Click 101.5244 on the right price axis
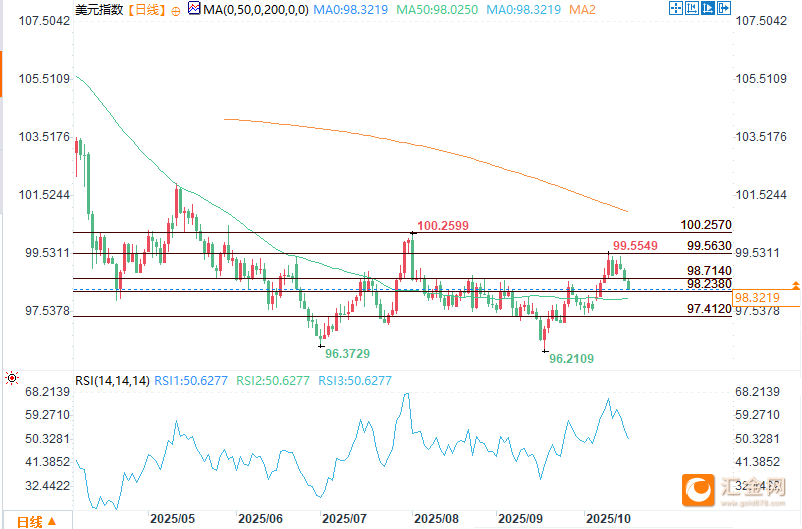This screenshot has height=529, width=802. [761, 195]
